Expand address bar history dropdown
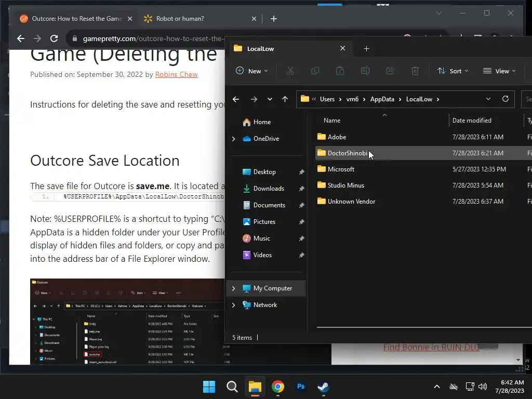This screenshot has width=532, height=399. (x=488, y=99)
